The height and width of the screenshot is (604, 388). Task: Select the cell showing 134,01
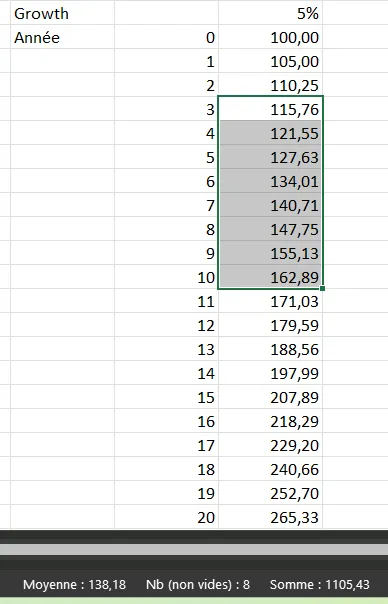[x=270, y=181]
